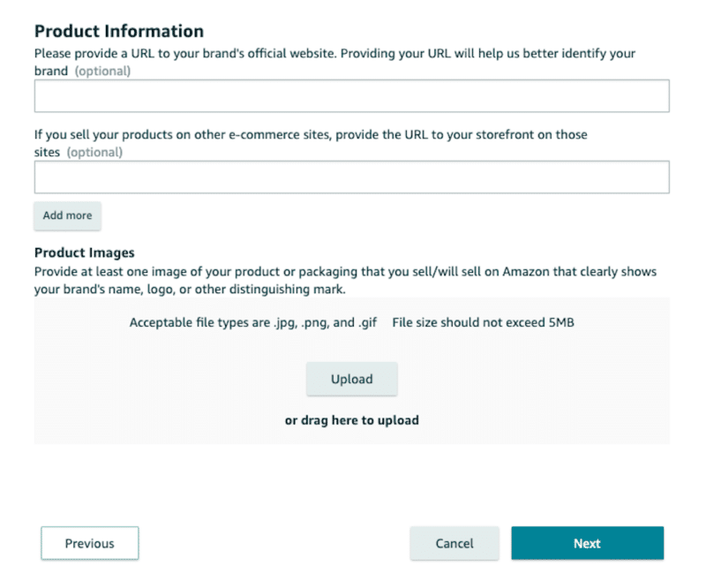This screenshot has width=706, height=588.
Task: Select the e-commerce storefront URL input field
Action: pyautogui.click(x=351, y=177)
